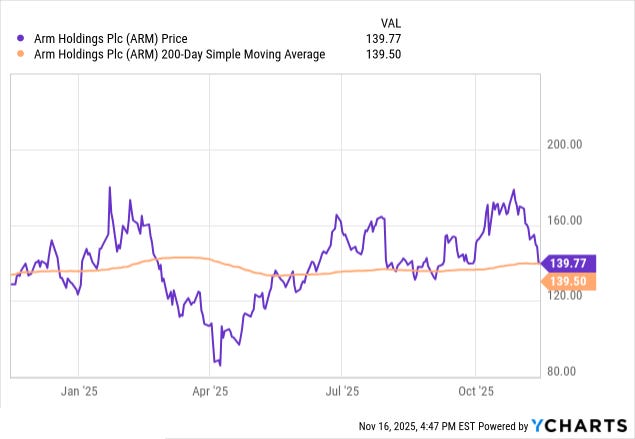Select the 'Arm Holdings Plc (ARM) Price' legend label
Image resolution: width=635 pixels, height=439 pixels.
(x=111, y=39)
